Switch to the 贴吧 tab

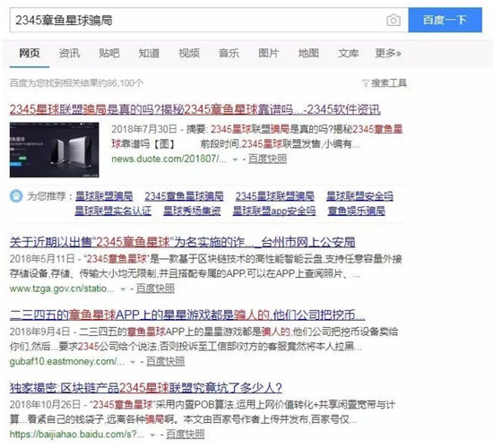109,53
